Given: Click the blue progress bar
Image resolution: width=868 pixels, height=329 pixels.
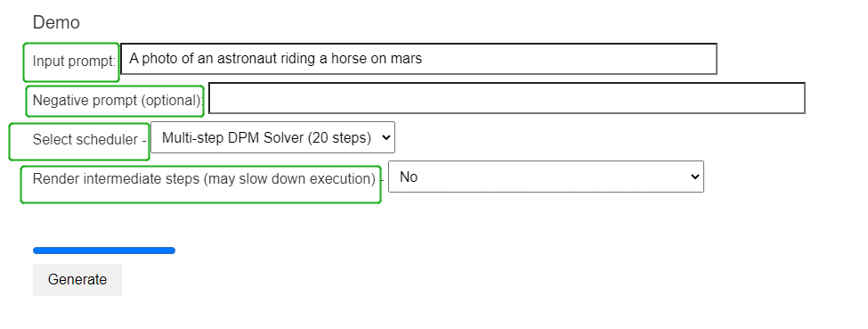Looking at the screenshot, I should pos(104,251).
